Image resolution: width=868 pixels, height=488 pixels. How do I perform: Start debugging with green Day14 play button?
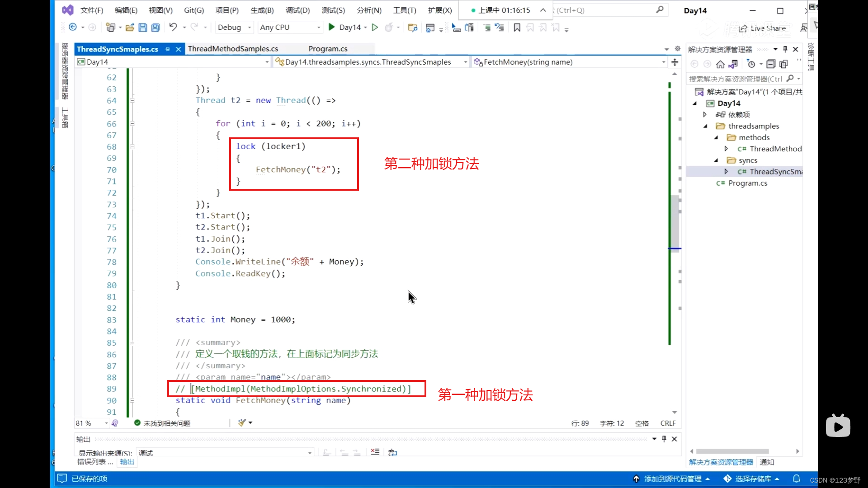pos(331,27)
